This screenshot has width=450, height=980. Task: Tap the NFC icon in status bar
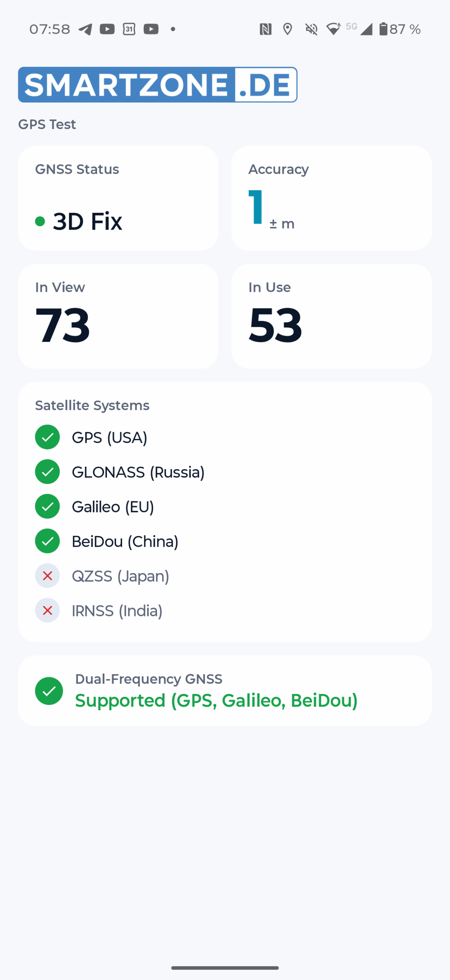pyautogui.click(x=265, y=29)
